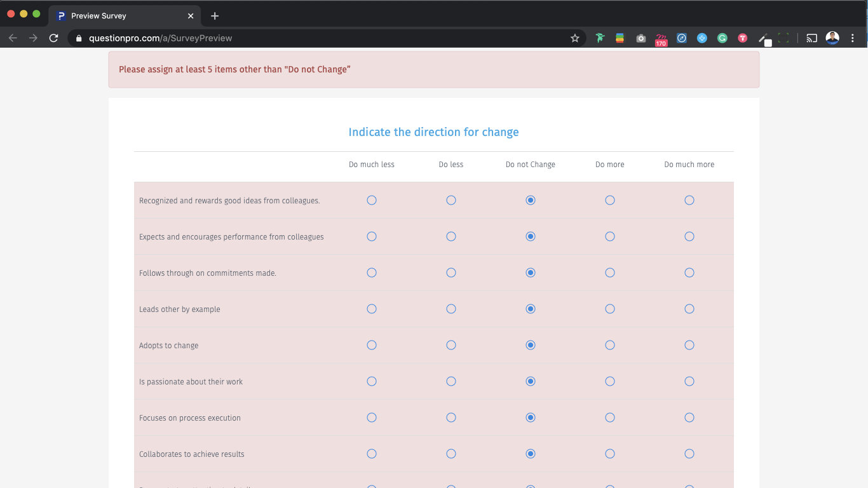Select Do much less for Recognized and rewards
The width and height of the screenshot is (868, 488).
point(372,200)
